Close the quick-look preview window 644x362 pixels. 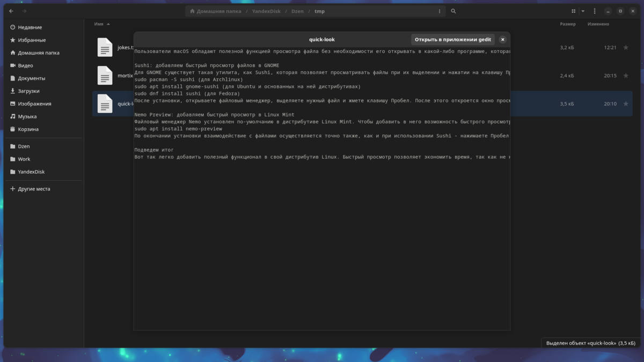point(502,39)
